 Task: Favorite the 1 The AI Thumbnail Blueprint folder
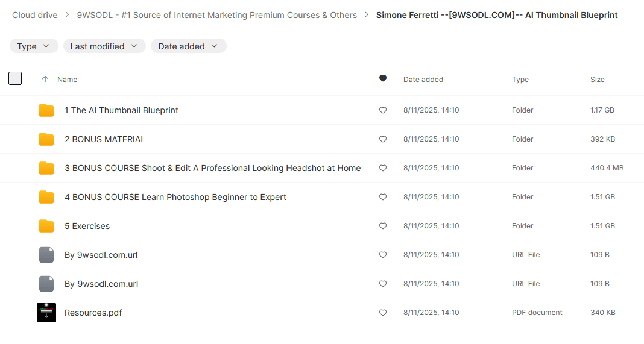click(x=382, y=110)
